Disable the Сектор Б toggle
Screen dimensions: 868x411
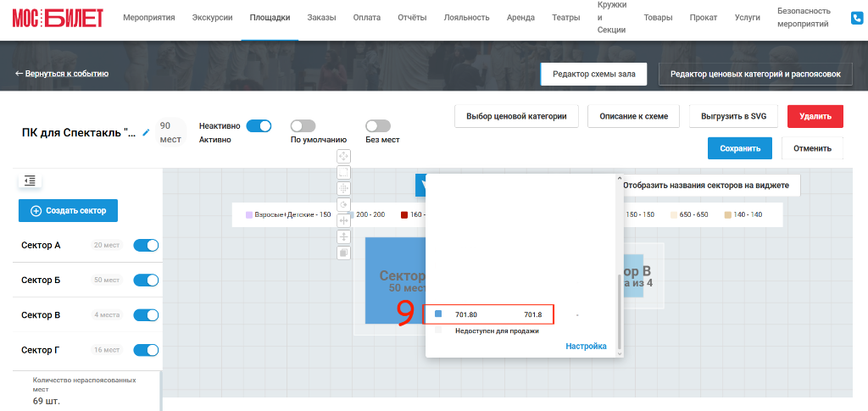coord(146,280)
